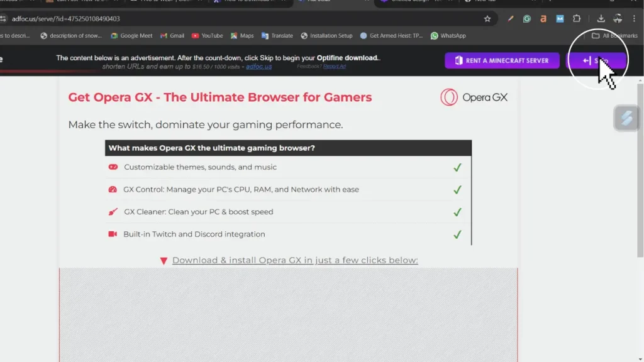
Task: Click checkmark for Customizable themes row
Action: (x=457, y=167)
